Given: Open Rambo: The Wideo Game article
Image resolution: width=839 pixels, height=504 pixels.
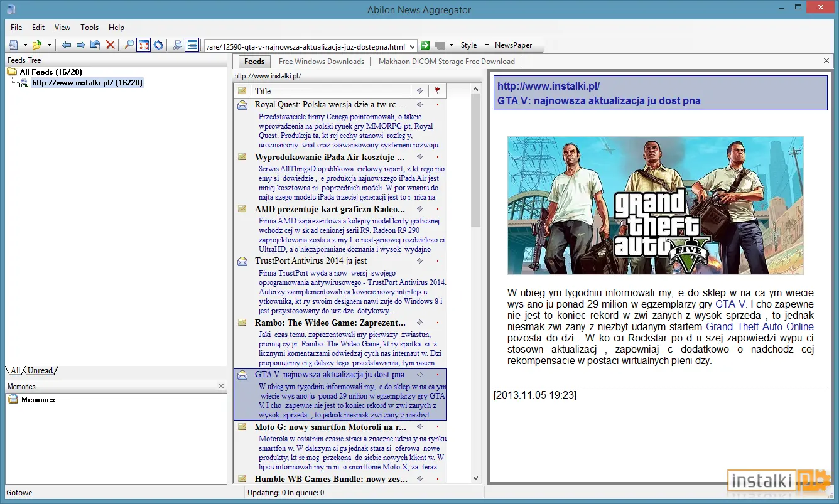Looking at the screenshot, I should 330,323.
